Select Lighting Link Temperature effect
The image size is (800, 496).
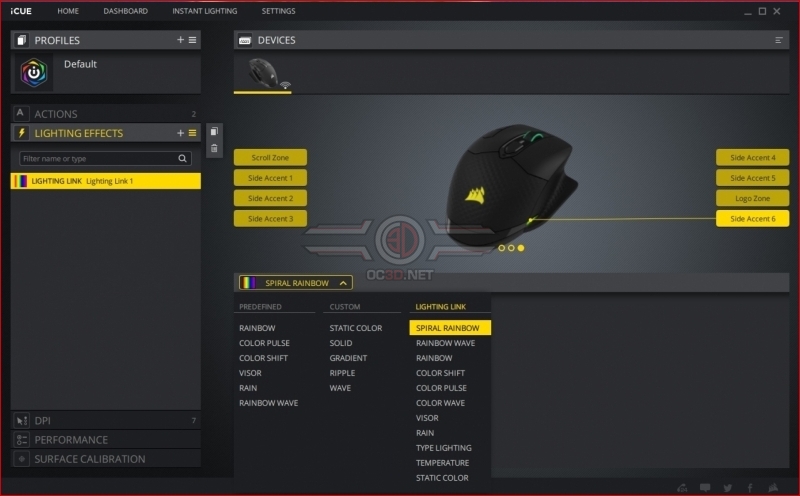442,463
